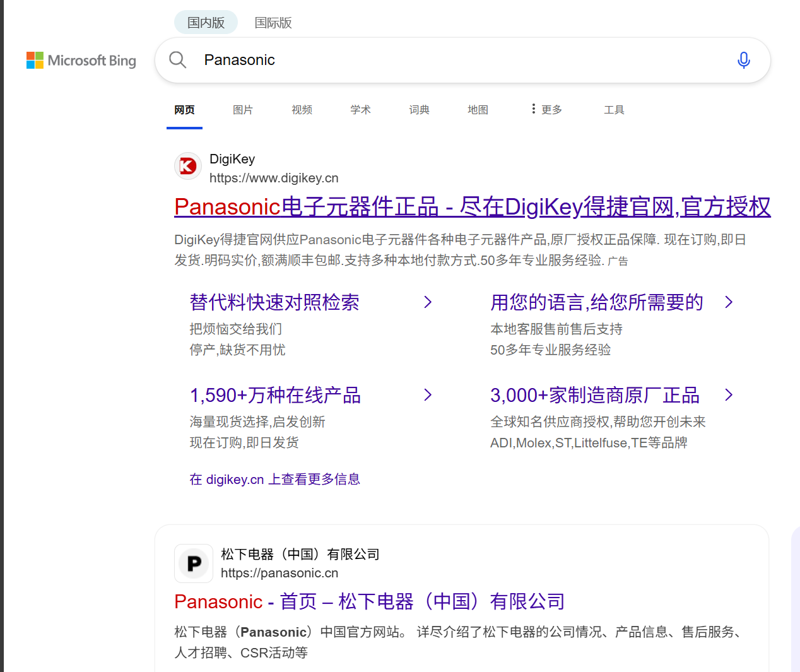Click arrow beside 3,000+家制造商原厂正品
Image resolution: width=800 pixels, height=672 pixels.
729,395
